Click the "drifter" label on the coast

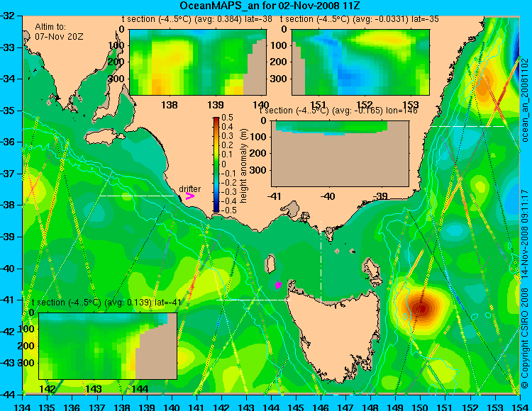189,189
